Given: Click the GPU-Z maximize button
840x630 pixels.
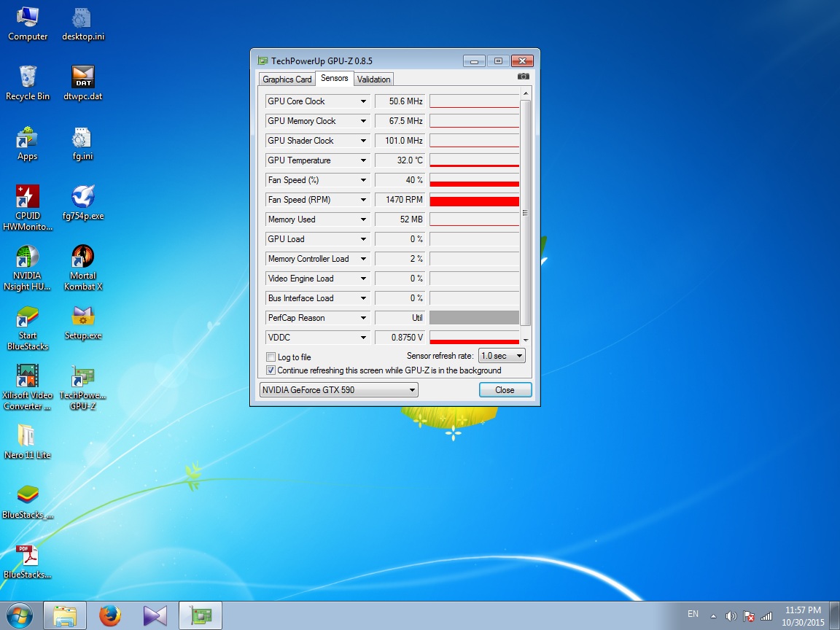Looking at the screenshot, I should (x=498, y=61).
